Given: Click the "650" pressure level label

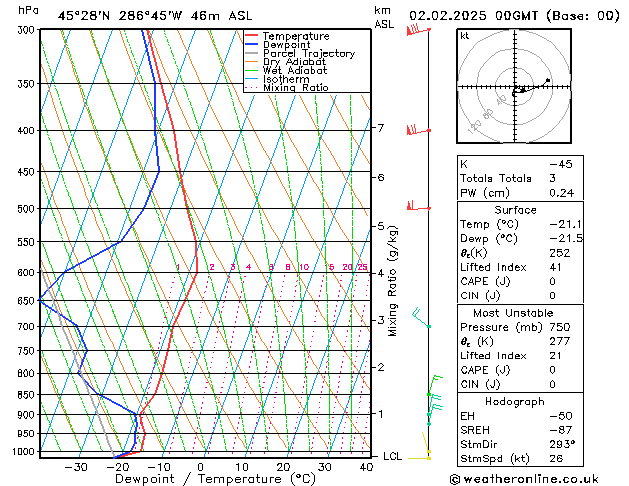Looking at the screenshot, I should [x=28, y=301].
